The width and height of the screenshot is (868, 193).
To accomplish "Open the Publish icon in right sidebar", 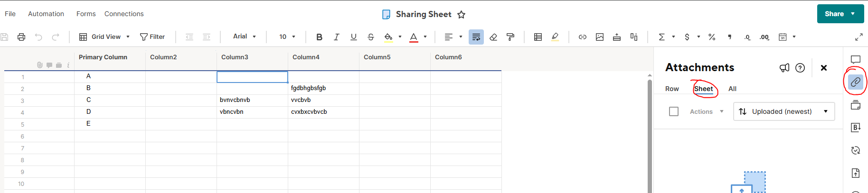I will pyautogui.click(x=856, y=173).
